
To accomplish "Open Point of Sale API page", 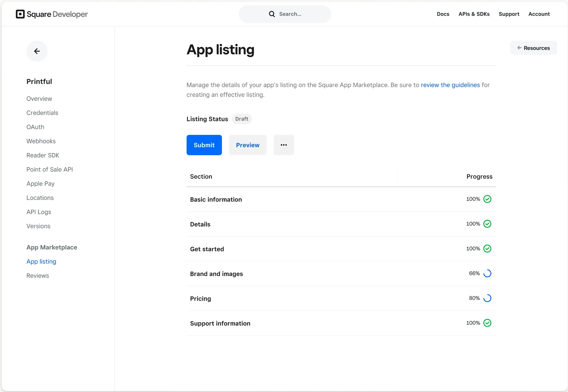I will pos(50,170).
